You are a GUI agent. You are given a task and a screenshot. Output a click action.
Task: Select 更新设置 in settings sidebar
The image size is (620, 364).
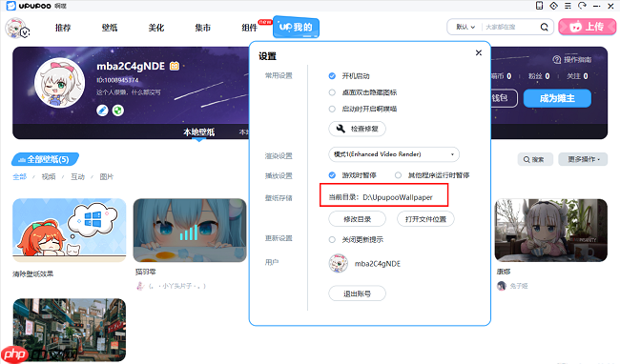point(279,238)
